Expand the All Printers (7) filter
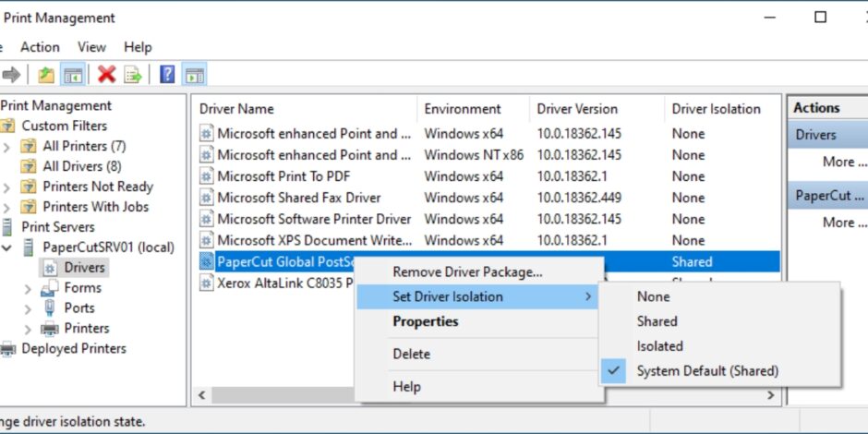 point(7,146)
